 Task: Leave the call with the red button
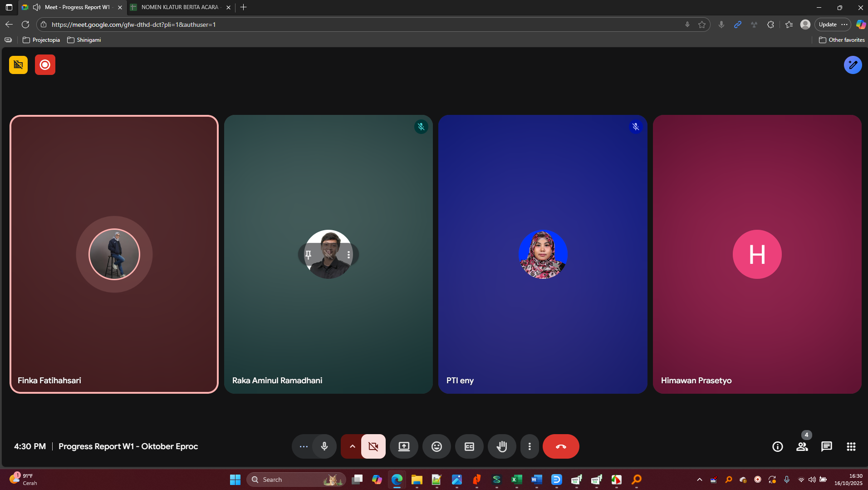[560, 446]
